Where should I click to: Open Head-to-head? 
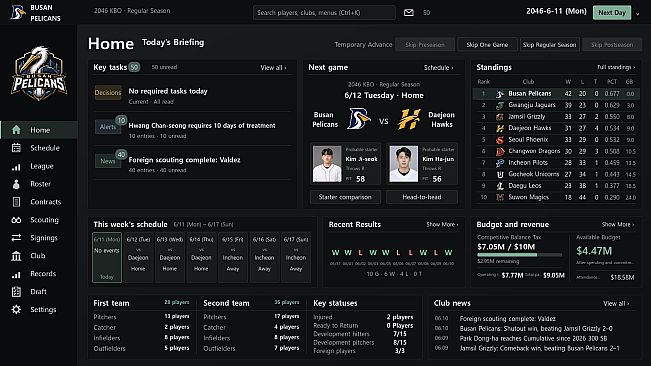(422, 197)
